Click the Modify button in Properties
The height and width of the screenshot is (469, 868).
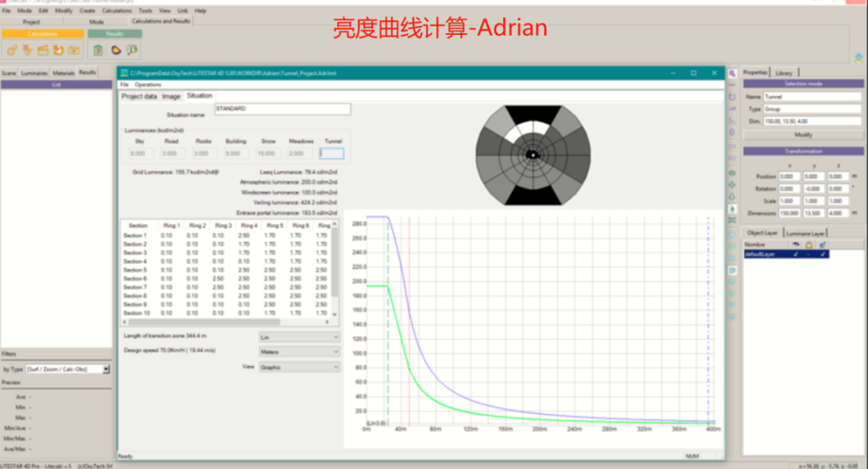tap(803, 135)
